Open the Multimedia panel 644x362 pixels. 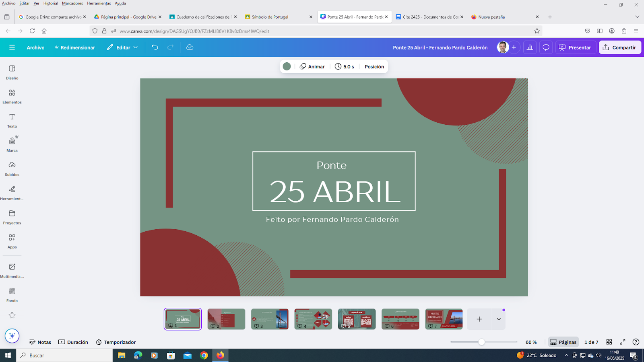point(12,271)
